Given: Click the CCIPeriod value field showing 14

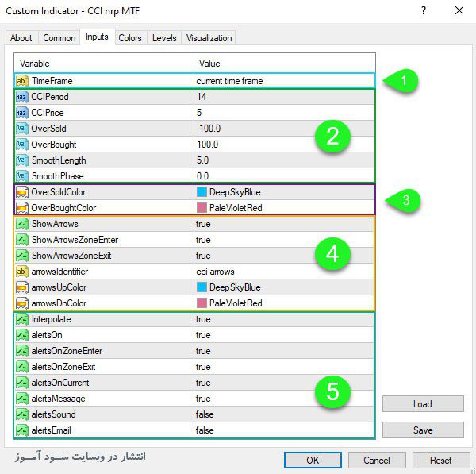Looking at the screenshot, I should [x=284, y=97].
